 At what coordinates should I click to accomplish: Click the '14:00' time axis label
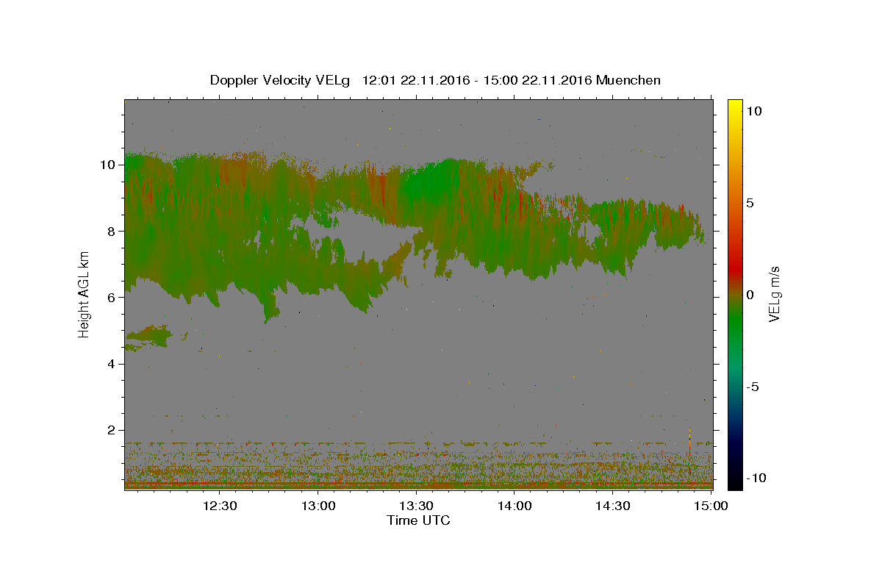516,506
